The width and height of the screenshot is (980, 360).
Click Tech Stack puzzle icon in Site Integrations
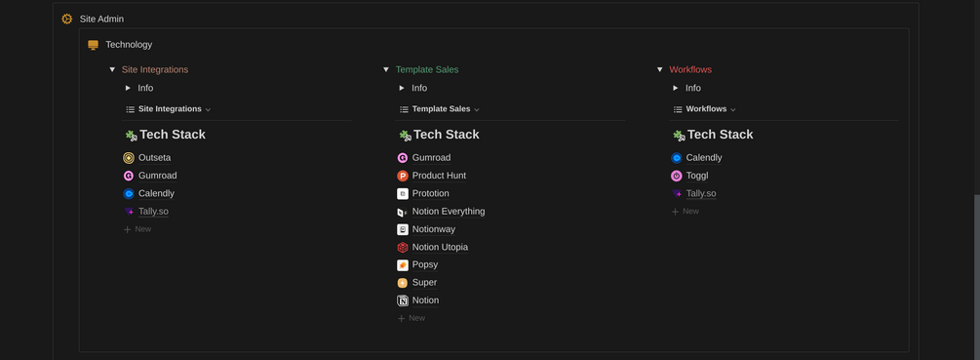point(131,135)
